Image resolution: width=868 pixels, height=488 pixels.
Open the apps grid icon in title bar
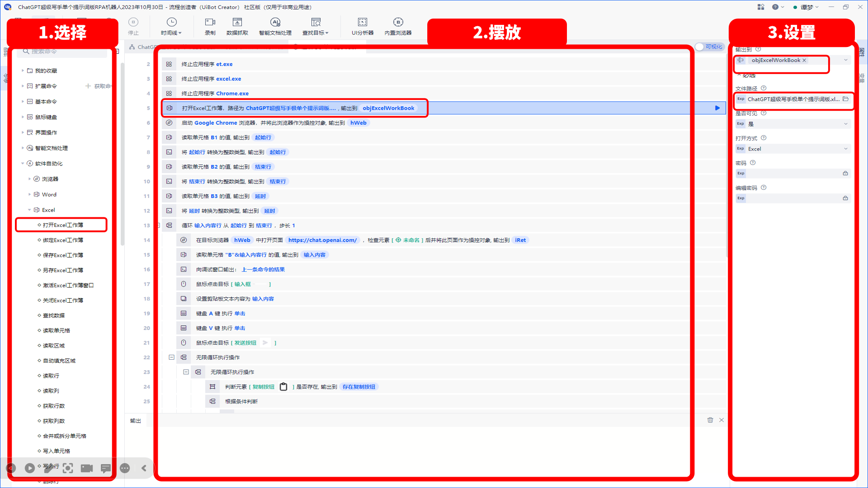coord(761,7)
